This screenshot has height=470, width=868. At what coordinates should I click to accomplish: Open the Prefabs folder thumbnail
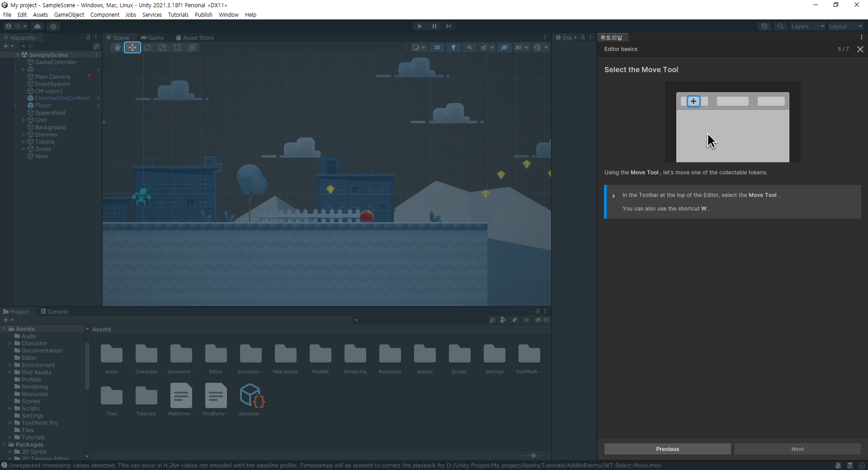321,359
